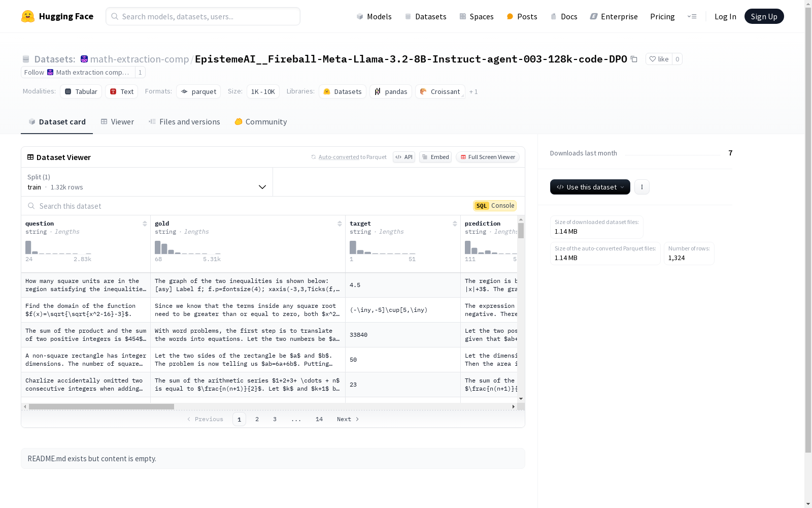Open Community tab
The image size is (812, 508).
point(261,122)
